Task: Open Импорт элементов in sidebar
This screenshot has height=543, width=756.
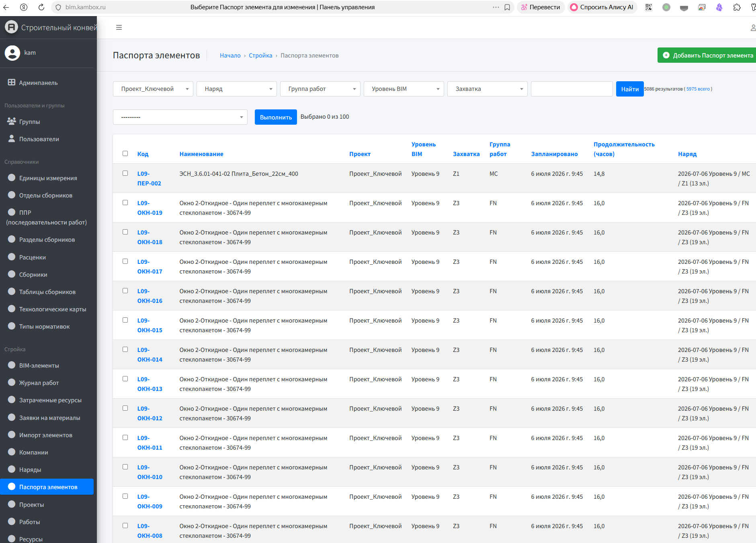Action: 47,435
